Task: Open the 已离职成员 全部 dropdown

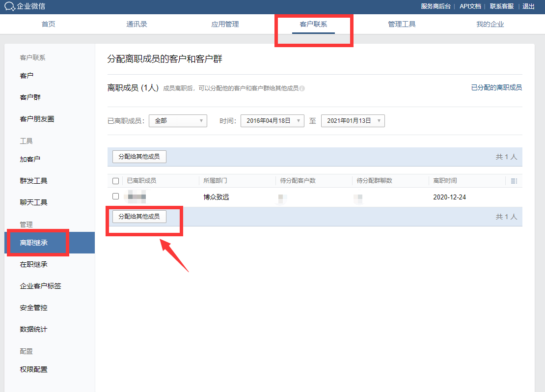Action: (x=178, y=121)
